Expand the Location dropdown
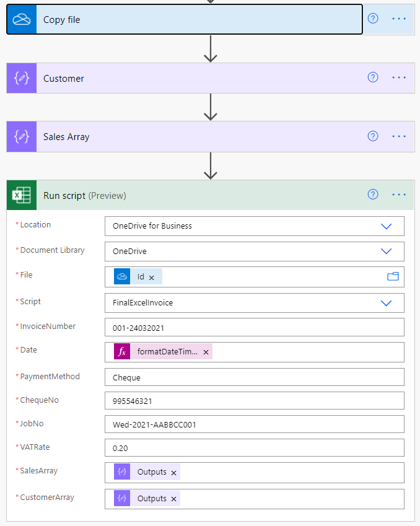420x526 pixels. click(x=387, y=226)
